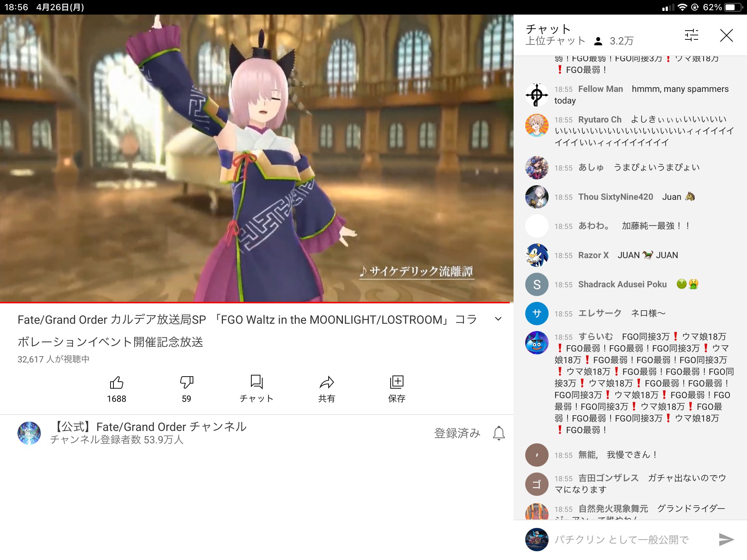Tap the 18:56 clock in status bar
The height and width of the screenshot is (560, 747).
click(16, 7)
